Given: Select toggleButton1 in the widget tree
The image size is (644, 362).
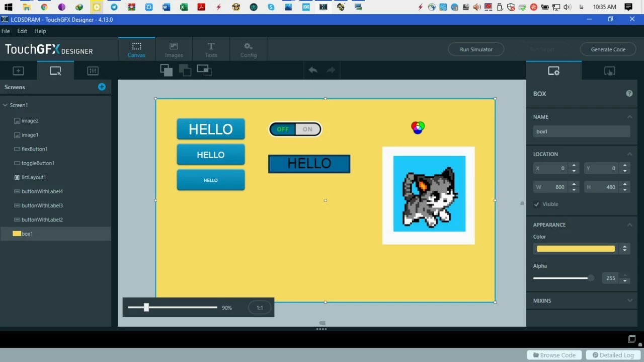Looking at the screenshot, I should pyautogui.click(x=38, y=163).
